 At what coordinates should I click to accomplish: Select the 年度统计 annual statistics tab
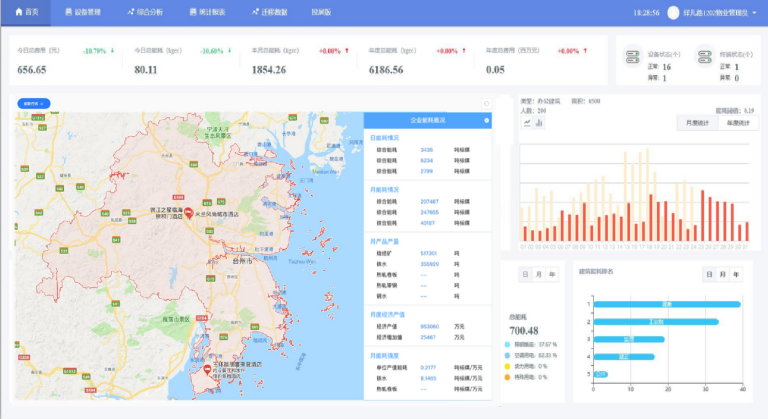[x=738, y=123]
